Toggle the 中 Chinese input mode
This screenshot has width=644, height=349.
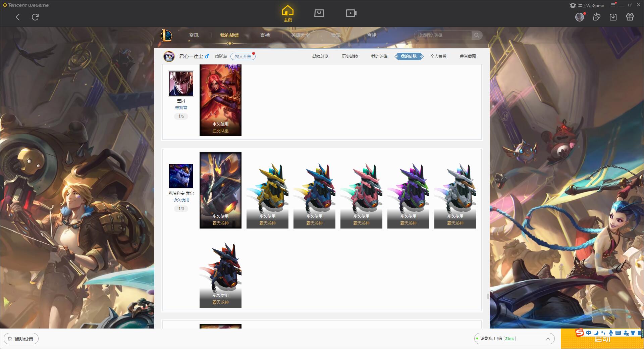pos(589,333)
